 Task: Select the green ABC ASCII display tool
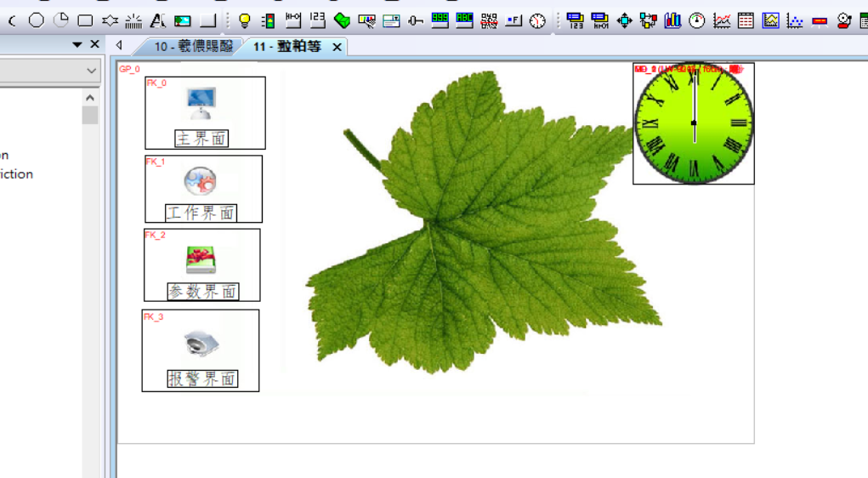click(464, 20)
